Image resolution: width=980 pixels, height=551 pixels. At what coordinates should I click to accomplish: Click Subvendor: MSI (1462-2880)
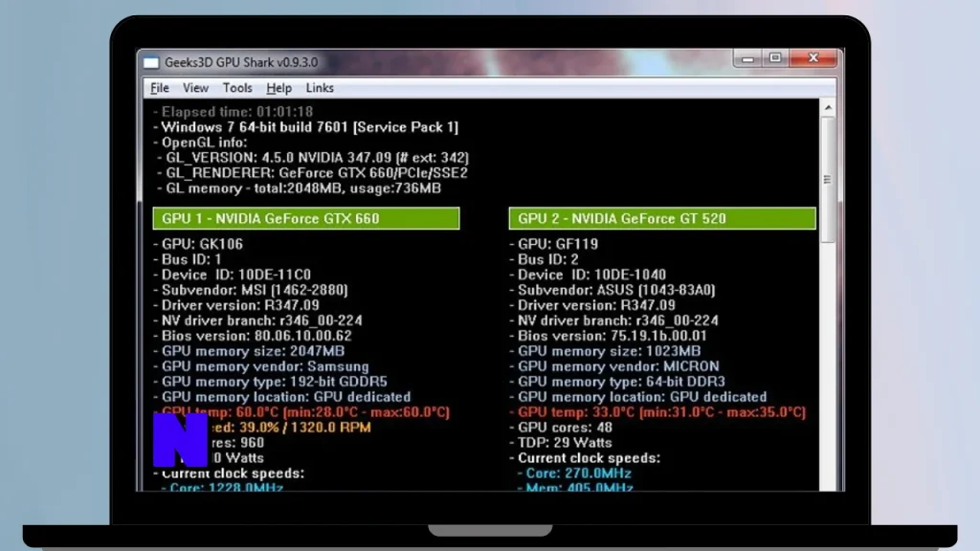coord(251,290)
